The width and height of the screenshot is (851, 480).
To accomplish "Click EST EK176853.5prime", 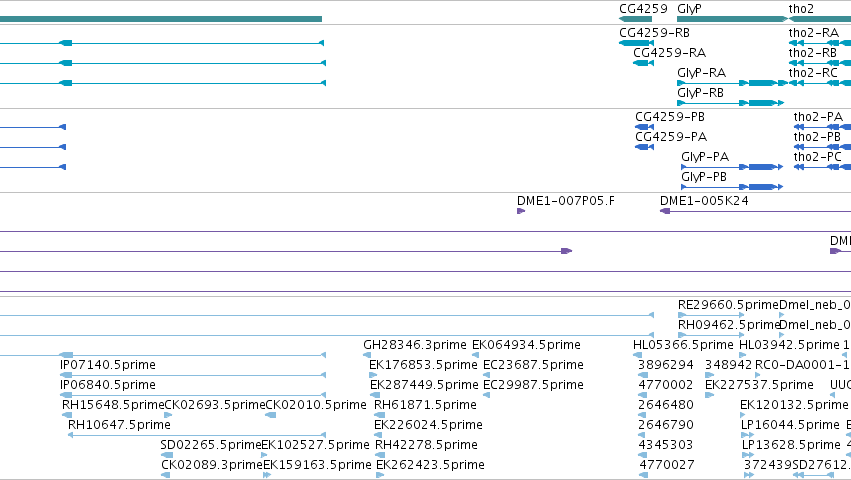I will [x=423, y=365].
